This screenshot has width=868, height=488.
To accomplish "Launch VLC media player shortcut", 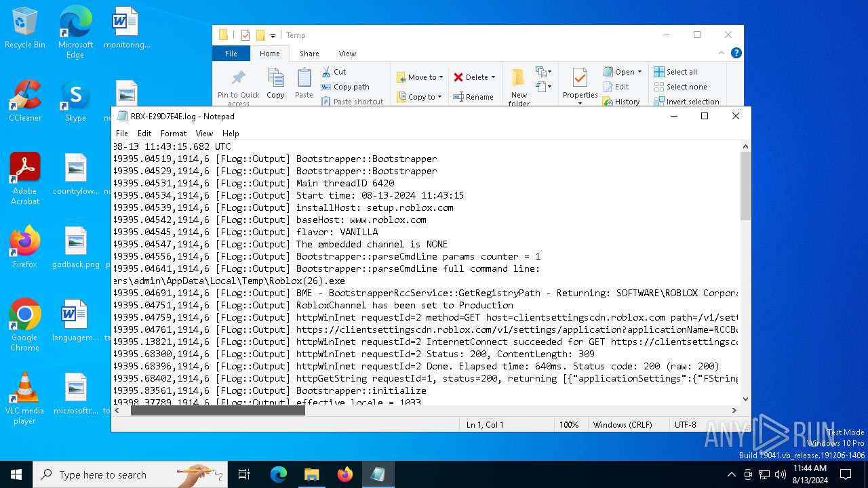I will pyautogui.click(x=25, y=399).
